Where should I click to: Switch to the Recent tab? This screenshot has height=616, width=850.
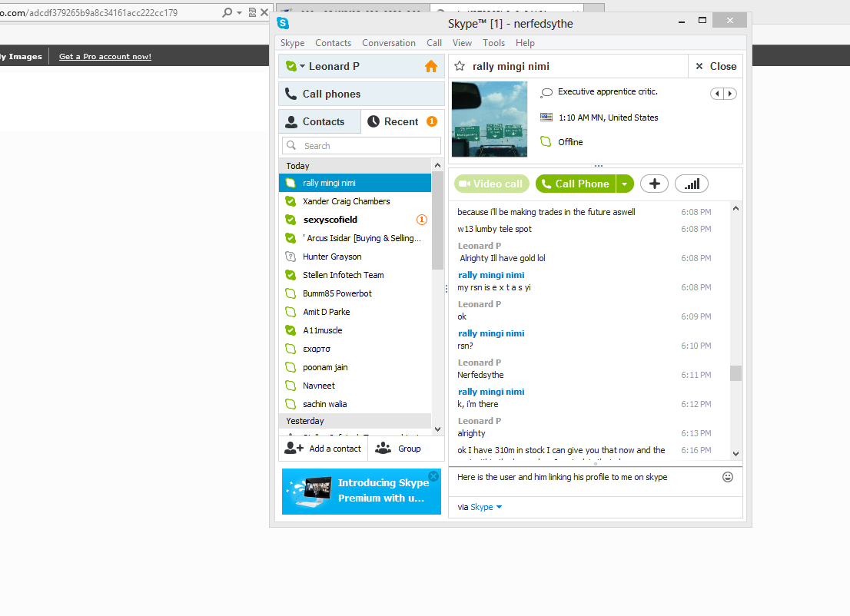coord(403,121)
